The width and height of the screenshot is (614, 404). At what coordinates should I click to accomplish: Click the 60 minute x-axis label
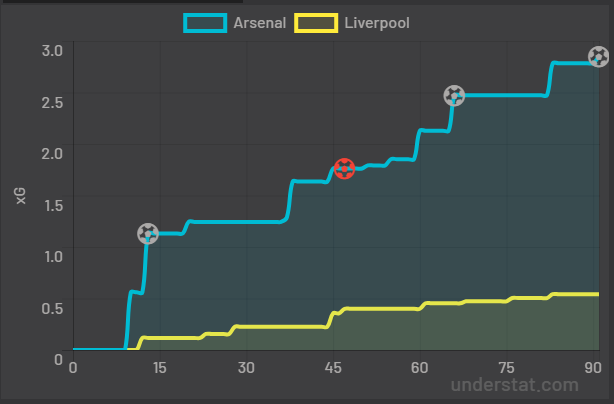click(419, 368)
